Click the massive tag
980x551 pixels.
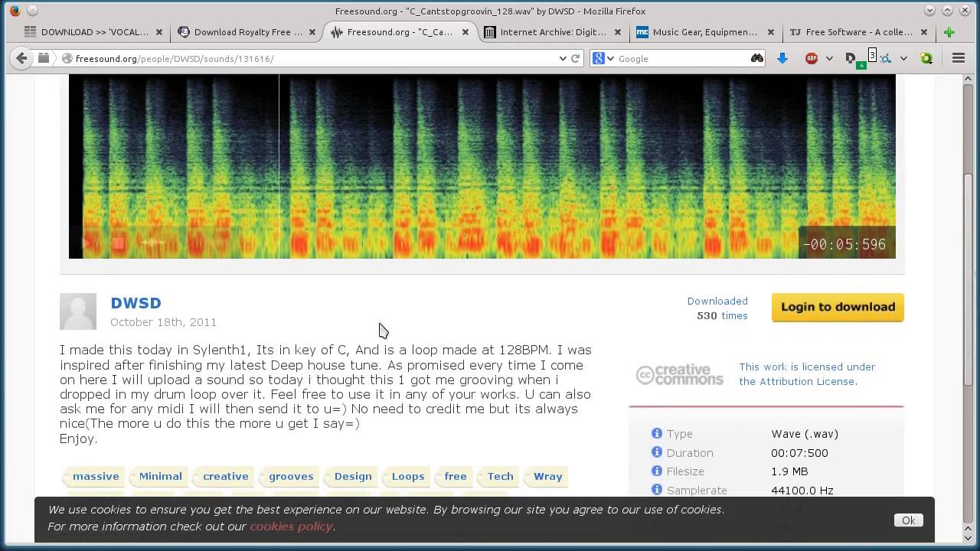click(95, 476)
